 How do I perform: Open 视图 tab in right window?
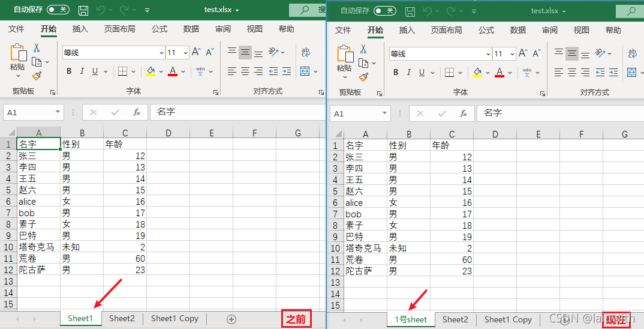coord(582,30)
